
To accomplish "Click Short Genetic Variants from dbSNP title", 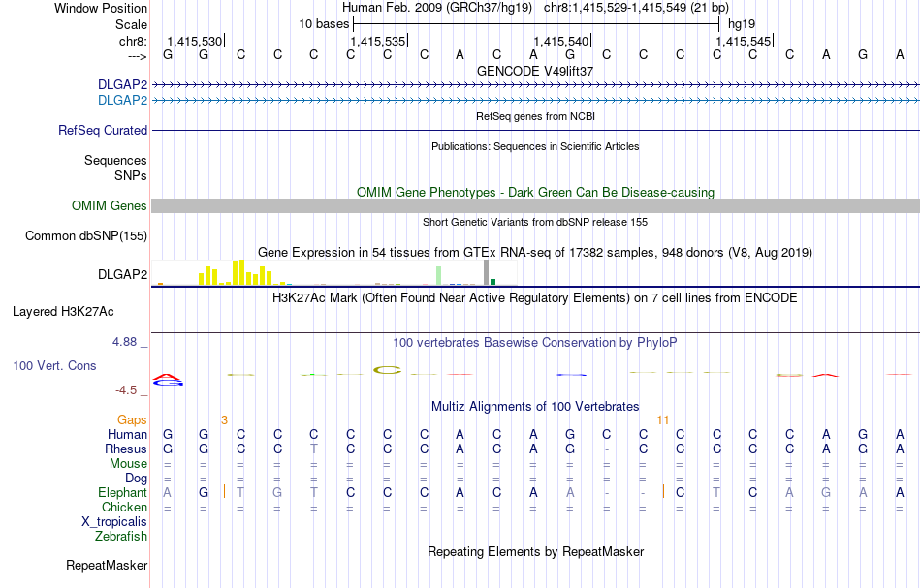I will pyautogui.click(x=535, y=222).
